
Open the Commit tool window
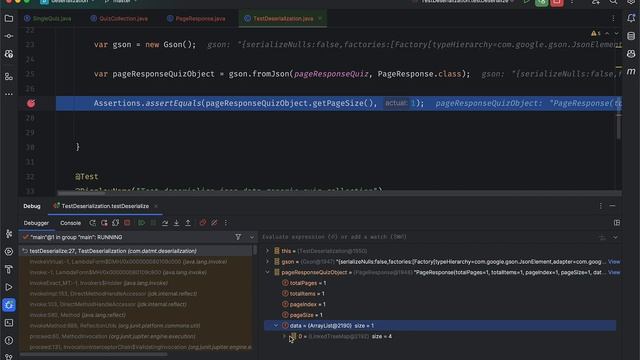(9, 36)
